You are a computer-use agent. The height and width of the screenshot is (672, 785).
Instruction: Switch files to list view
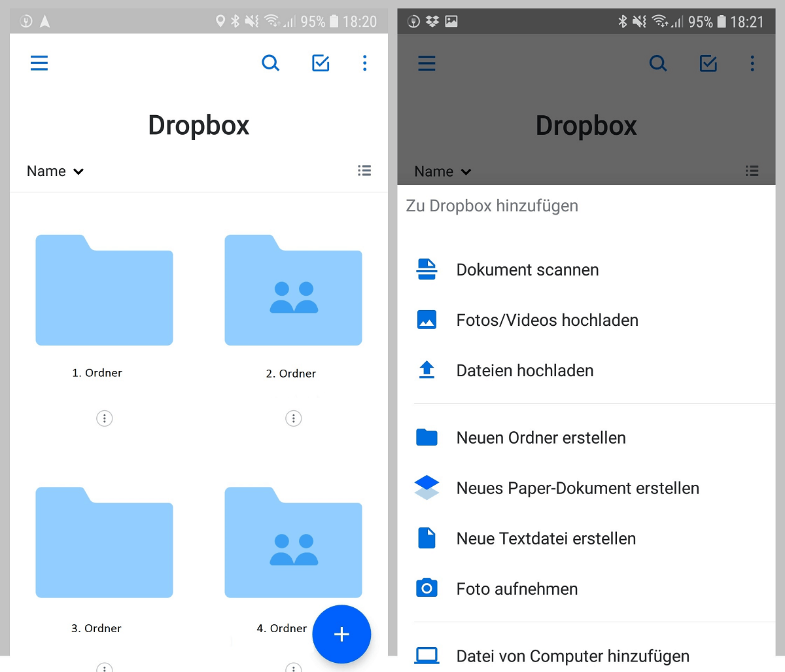pyautogui.click(x=364, y=170)
